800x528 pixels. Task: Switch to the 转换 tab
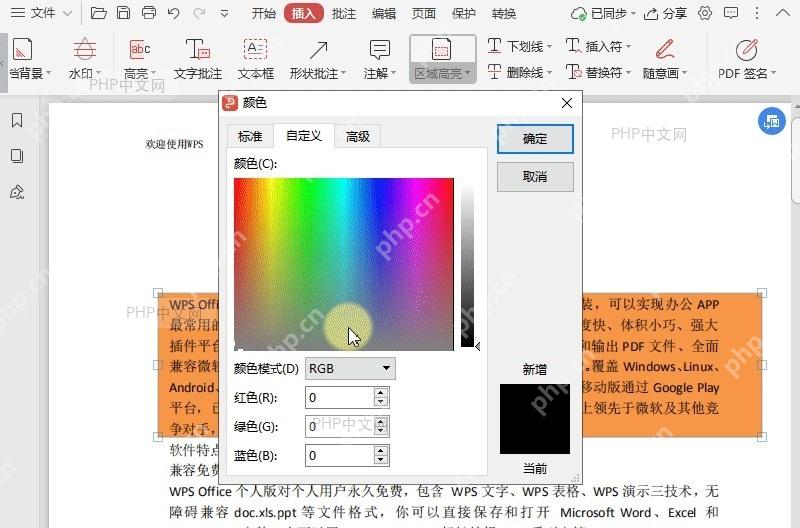[504, 13]
